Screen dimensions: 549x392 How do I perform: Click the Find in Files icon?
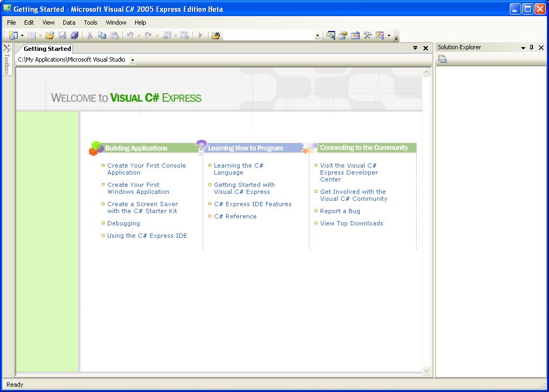[x=216, y=35]
